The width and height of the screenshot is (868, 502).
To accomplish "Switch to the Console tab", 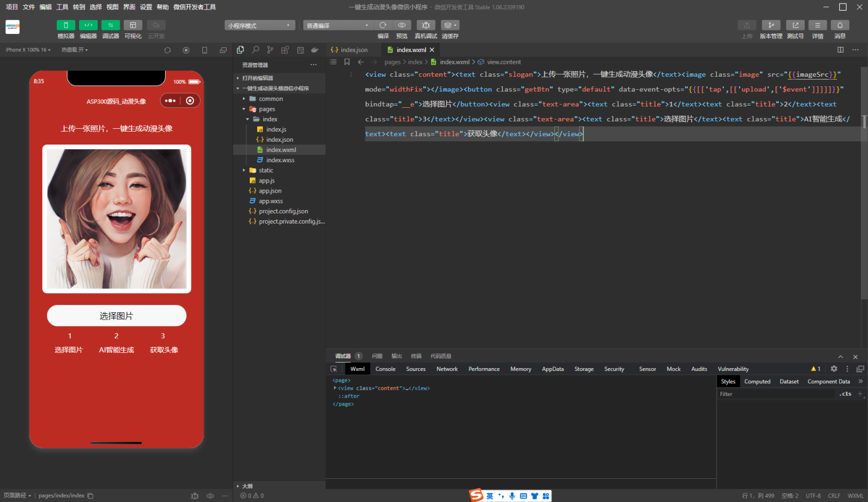I will point(385,369).
